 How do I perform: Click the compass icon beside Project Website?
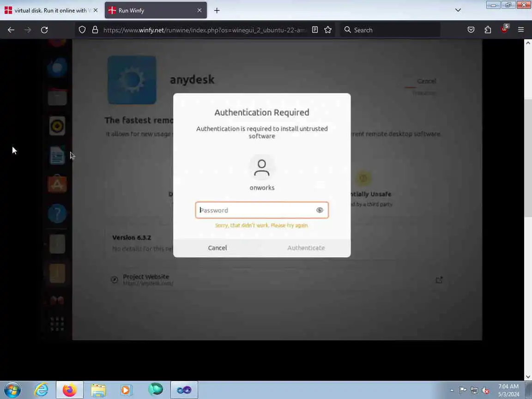115,279
